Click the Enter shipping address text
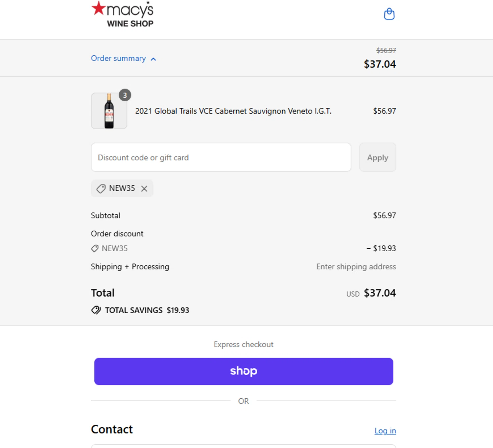 [x=356, y=266]
